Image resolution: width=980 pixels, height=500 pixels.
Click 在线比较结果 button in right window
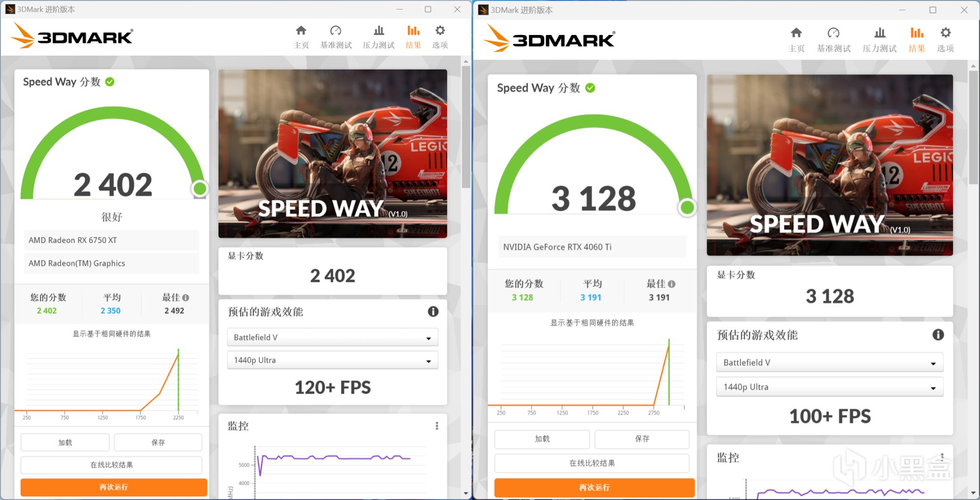pyautogui.click(x=592, y=463)
